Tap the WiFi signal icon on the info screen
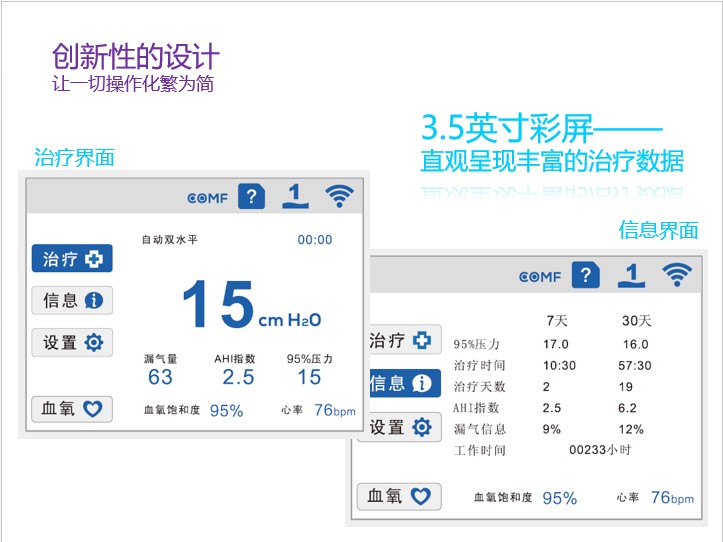Image resolution: width=723 pixels, height=542 pixels. 677,276
